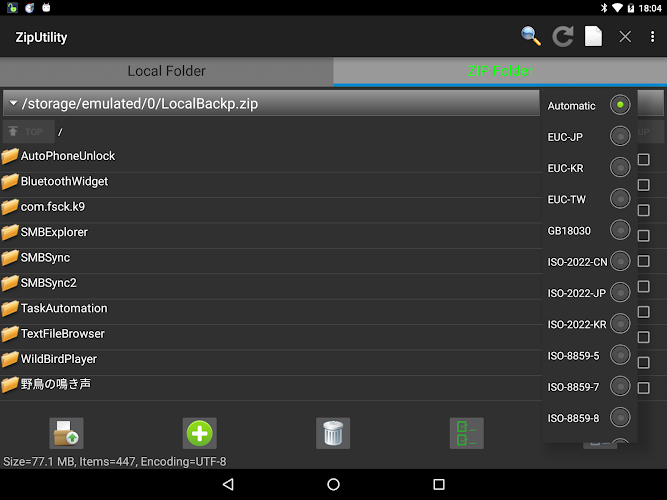The height and width of the screenshot is (500, 667).
Task: Open the three-dot overflow menu
Action: (652, 37)
